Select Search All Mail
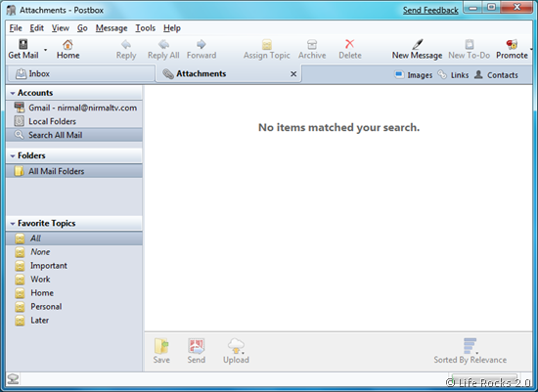The height and width of the screenshot is (392, 538). (x=74, y=135)
